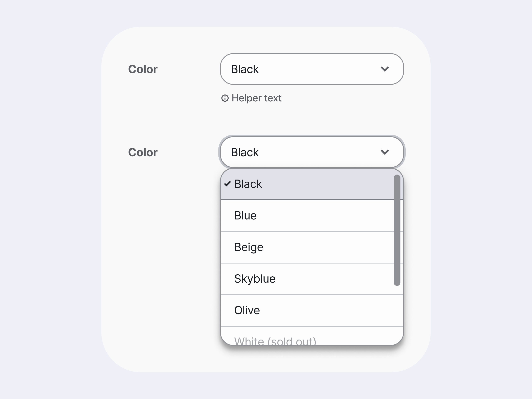Click the Black value in second dropdown
The width and height of the screenshot is (532, 399).
pyautogui.click(x=245, y=152)
